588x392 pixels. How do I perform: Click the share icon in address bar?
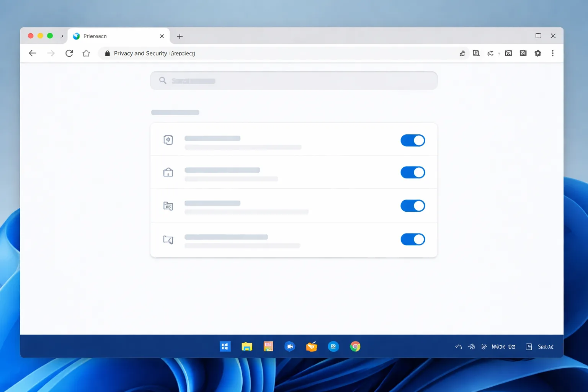tap(462, 53)
